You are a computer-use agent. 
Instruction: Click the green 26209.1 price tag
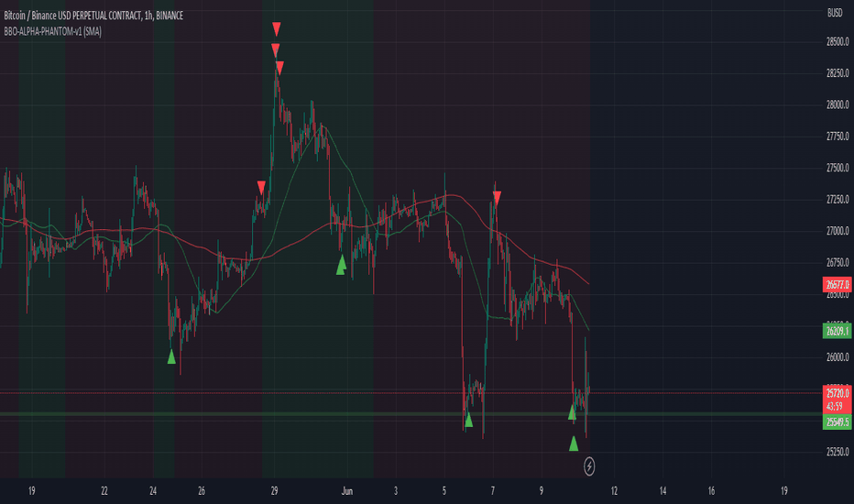tap(838, 331)
